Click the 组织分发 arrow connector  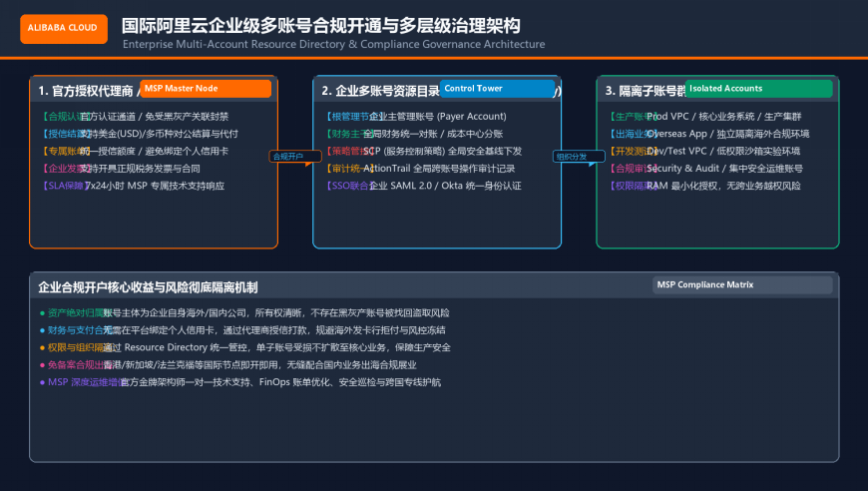click(579, 157)
